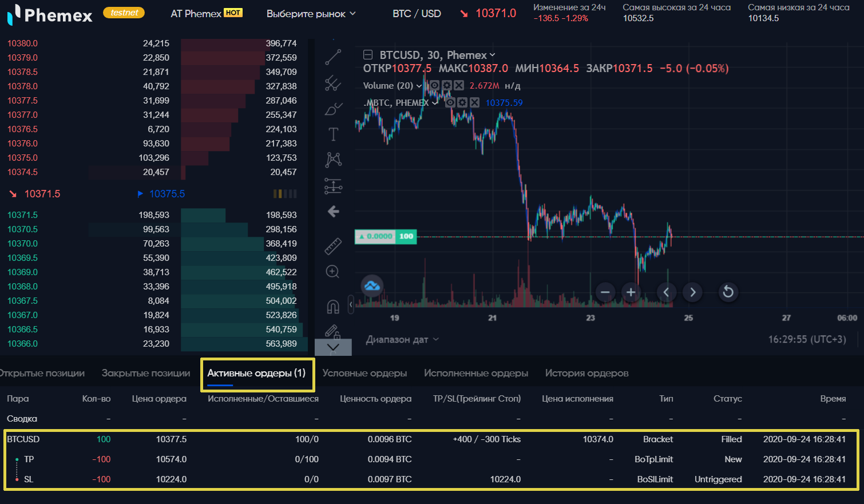
Task: Collapse the BTCUSD chart legend box
Action: pos(368,55)
